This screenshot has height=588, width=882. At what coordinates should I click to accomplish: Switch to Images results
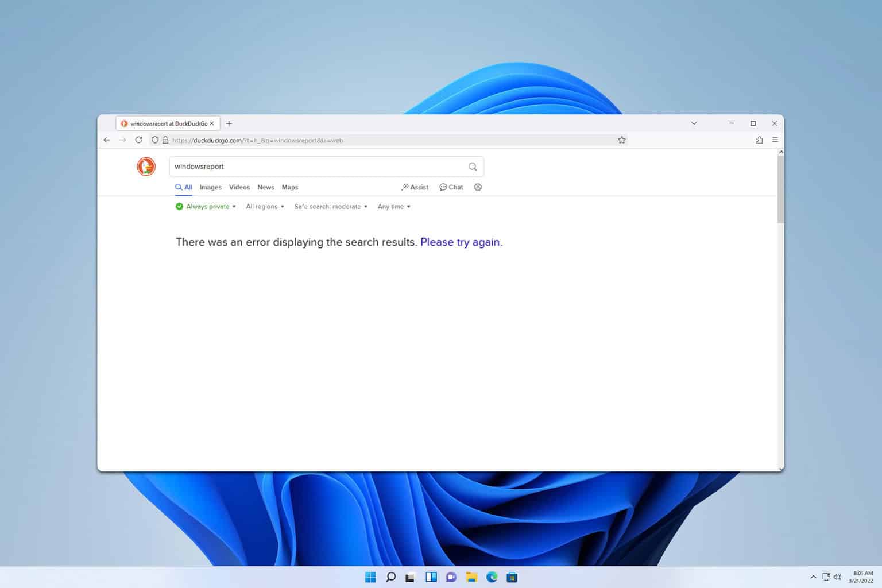[210, 187]
